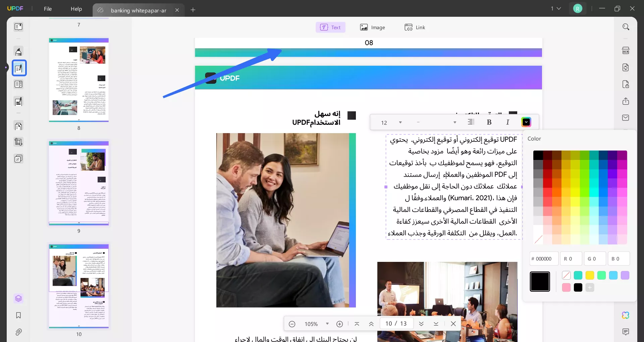
Task: Select the Crop pages tool
Action: 18,142
